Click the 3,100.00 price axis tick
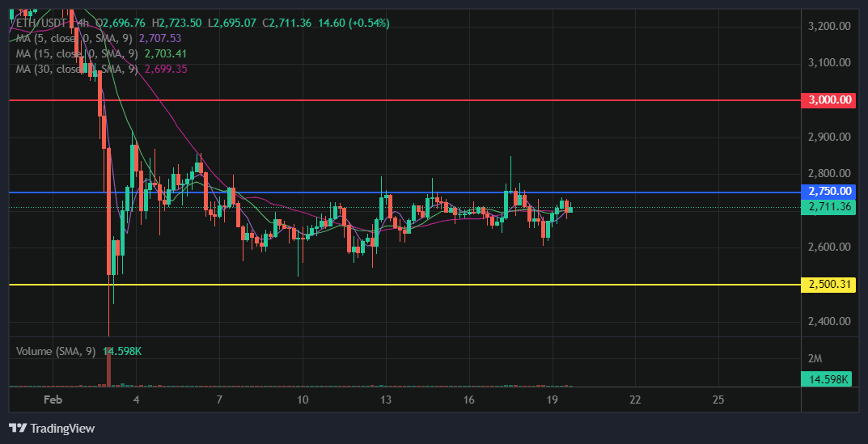868x444 pixels. click(829, 62)
